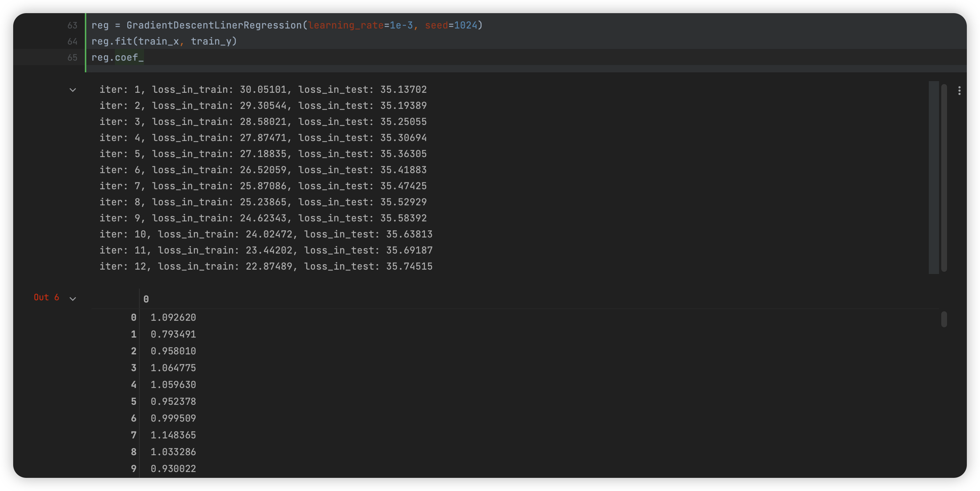This screenshot has height=491, width=980.
Task: Click row index 5 in dataframe
Action: click(133, 401)
